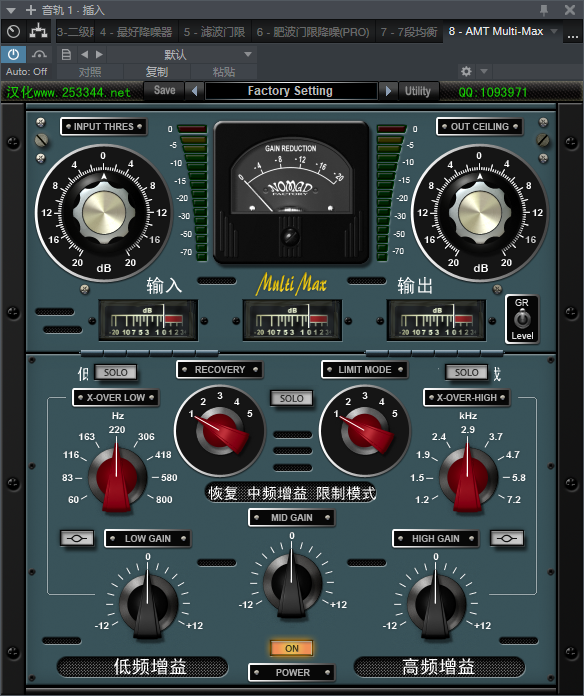Click the 低频增益 label
The image size is (584, 696).
150,667
